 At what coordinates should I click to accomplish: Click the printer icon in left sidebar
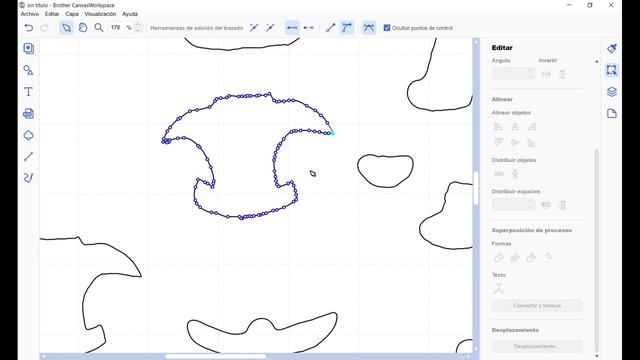(x=29, y=113)
